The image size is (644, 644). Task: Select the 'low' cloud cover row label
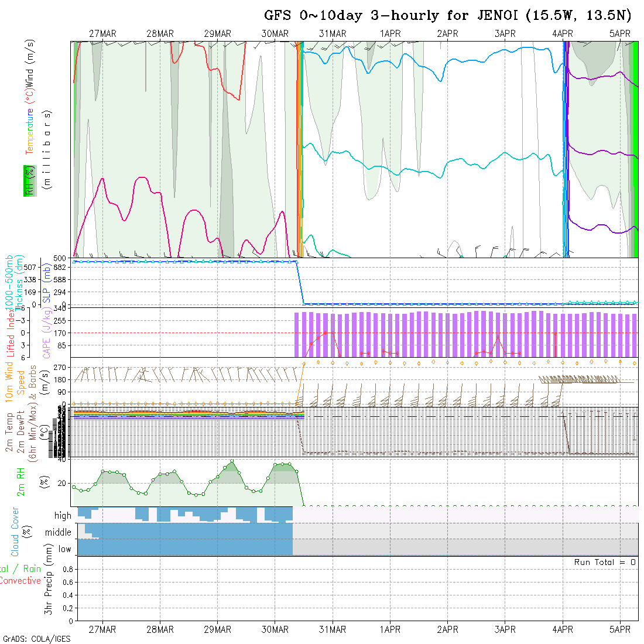[64, 549]
